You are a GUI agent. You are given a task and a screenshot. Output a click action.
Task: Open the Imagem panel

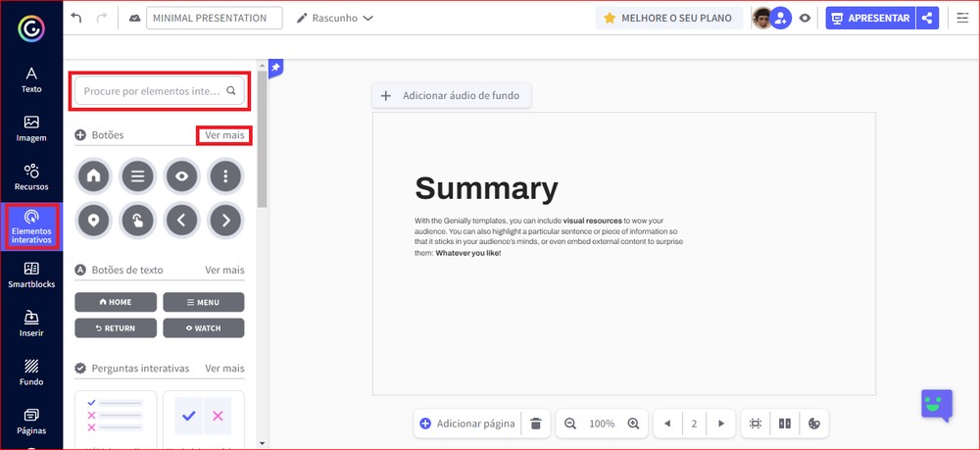31,128
